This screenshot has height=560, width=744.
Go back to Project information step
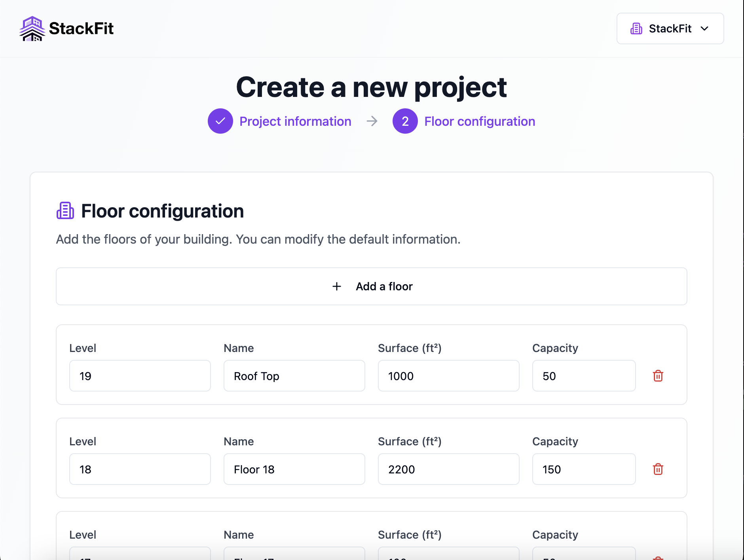pos(295,121)
